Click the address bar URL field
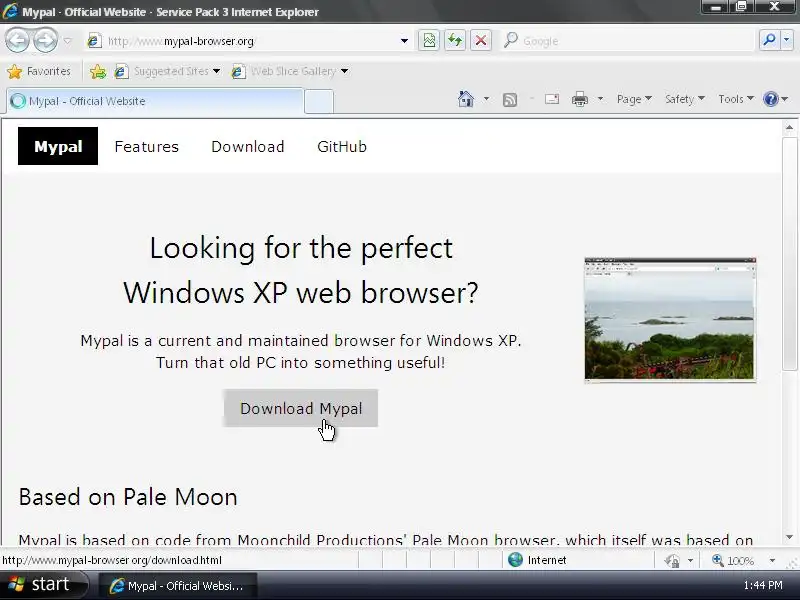Image resolution: width=800 pixels, height=600 pixels. coord(242,41)
